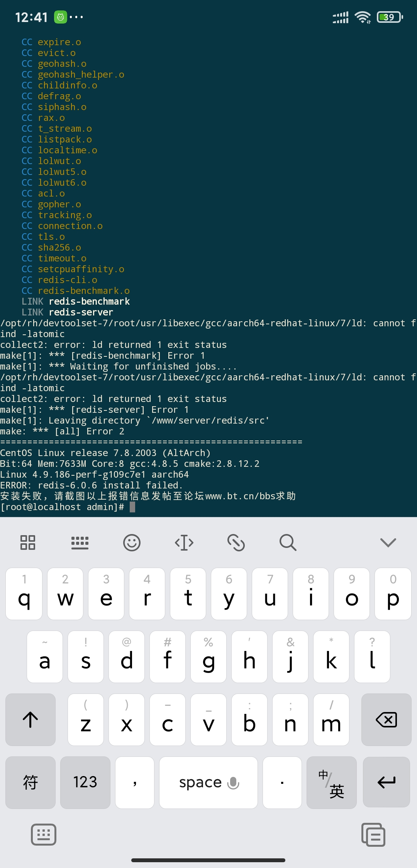Viewport: 417px width, 868px height.
Task: Toggle the shift key
Action: point(31,720)
